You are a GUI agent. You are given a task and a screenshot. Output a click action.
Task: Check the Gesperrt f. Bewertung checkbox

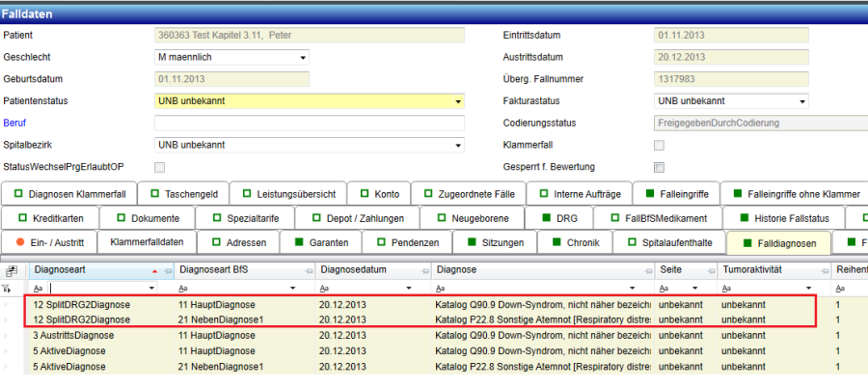click(x=660, y=167)
